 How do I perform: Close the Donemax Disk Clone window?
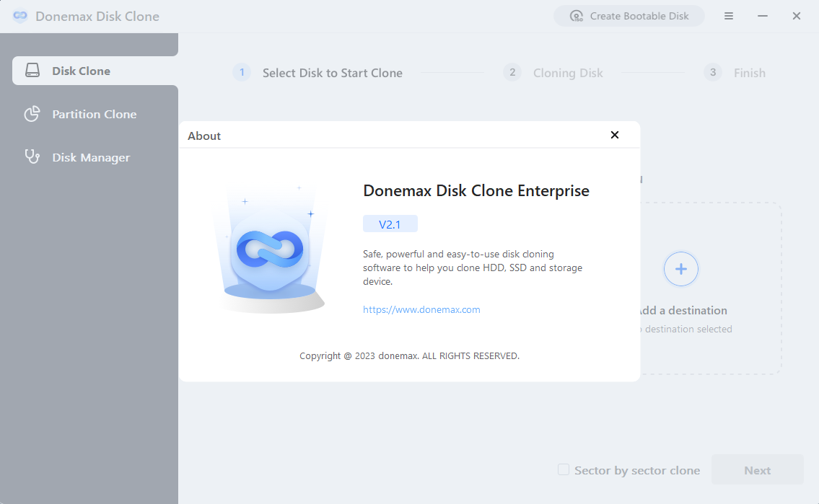coord(797,16)
